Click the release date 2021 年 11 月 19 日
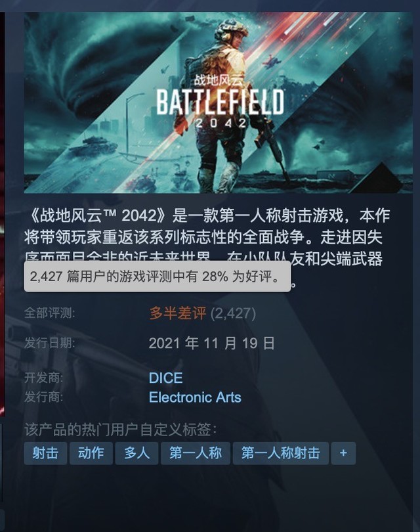Viewport: 420px width, 532px height. coord(211,344)
